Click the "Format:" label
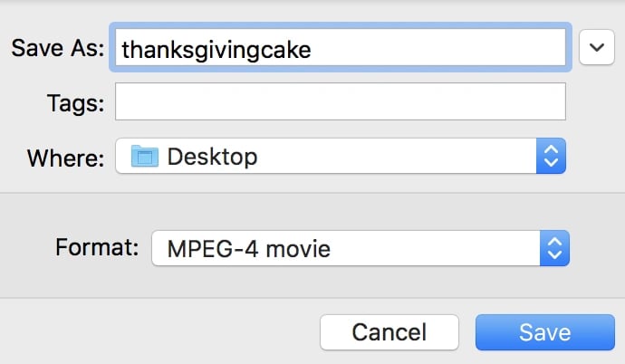Screen dimensions: 625x364 97,247
